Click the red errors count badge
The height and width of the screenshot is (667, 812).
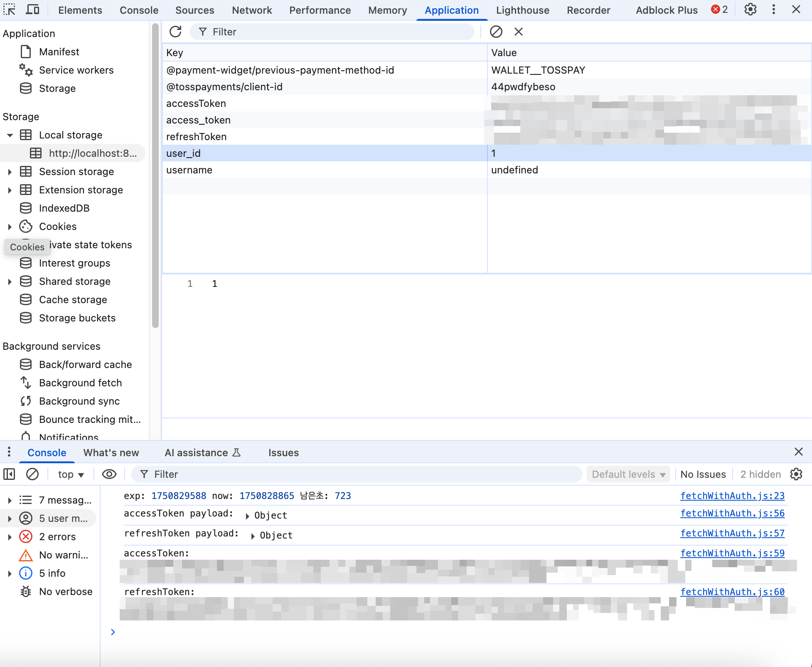(x=719, y=10)
